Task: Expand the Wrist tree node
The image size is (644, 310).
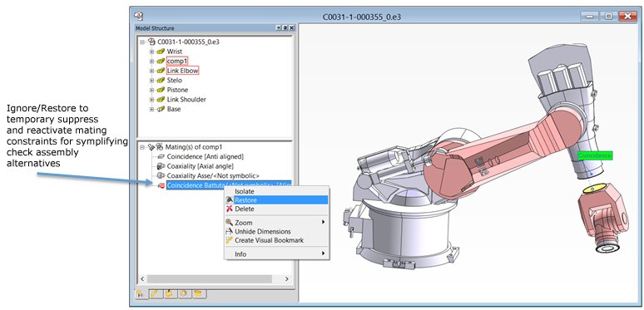Action: (x=151, y=52)
